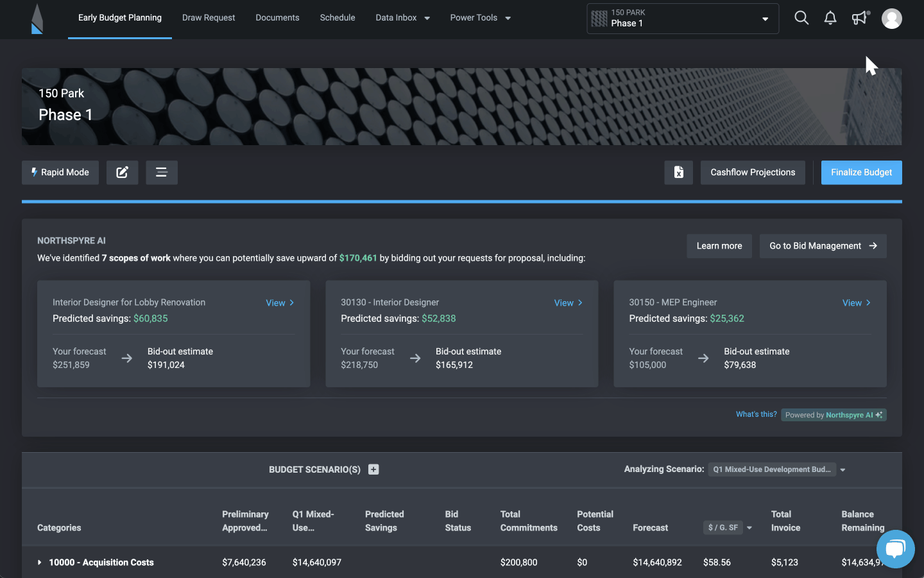
Task: Open Cashflow Projections
Action: (753, 172)
